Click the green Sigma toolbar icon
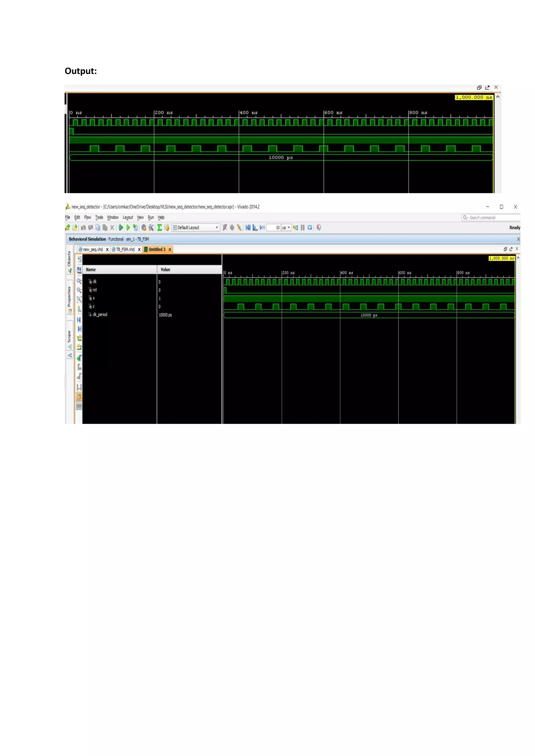Image resolution: width=535 pixels, height=756 pixels. (159, 228)
